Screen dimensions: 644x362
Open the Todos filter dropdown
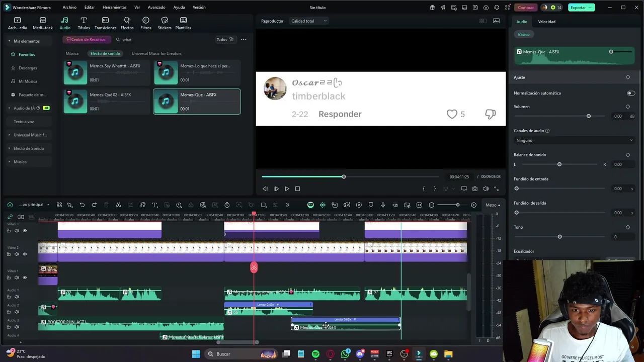(x=225, y=40)
